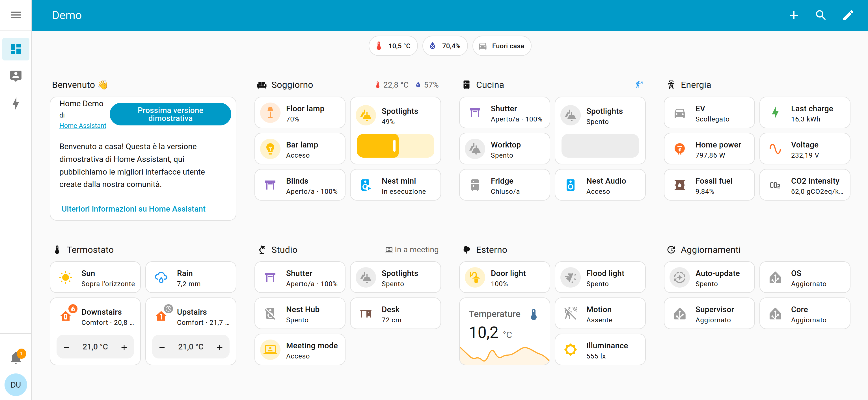Screen dimensions: 868x400
Task: Click the DU user avatar
Action: [x=16, y=384]
